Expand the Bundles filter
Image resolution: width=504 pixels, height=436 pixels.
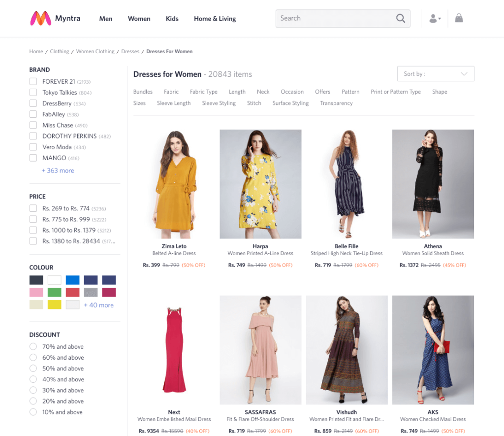(x=143, y=92)
